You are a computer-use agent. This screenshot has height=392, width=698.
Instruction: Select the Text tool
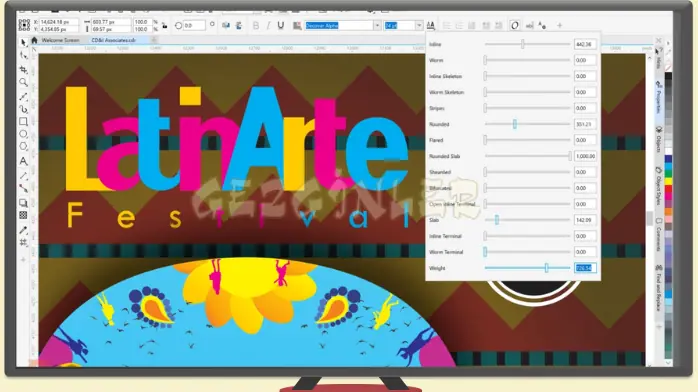pos(24,161)
